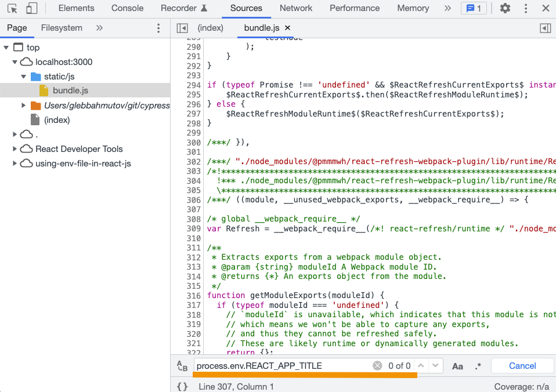
Task: Enable match case with the Aa toggle
Action: pyautogui.click(x=457, y=366)
